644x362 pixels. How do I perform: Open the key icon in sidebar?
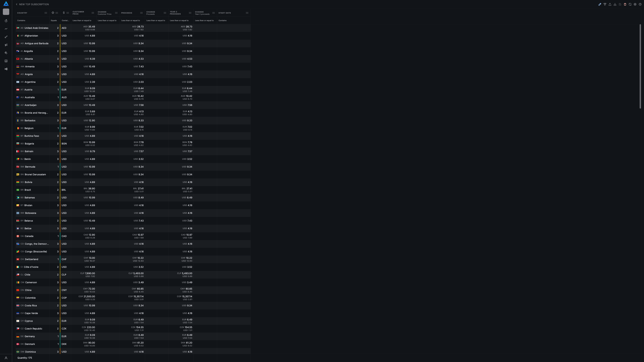point(6,37)
